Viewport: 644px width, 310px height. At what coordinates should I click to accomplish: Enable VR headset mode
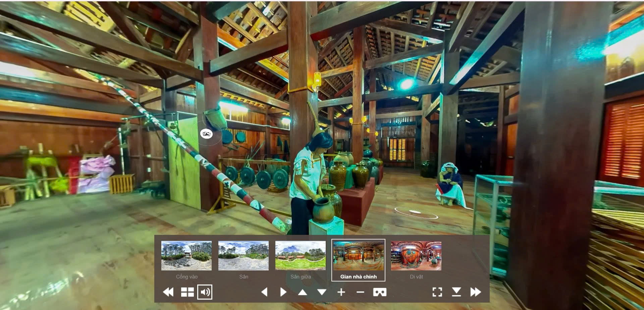pos(380,292)
